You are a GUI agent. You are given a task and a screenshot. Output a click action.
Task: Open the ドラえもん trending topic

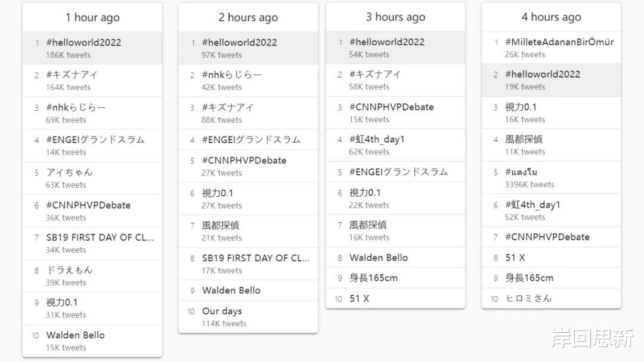tap(69, 270)
